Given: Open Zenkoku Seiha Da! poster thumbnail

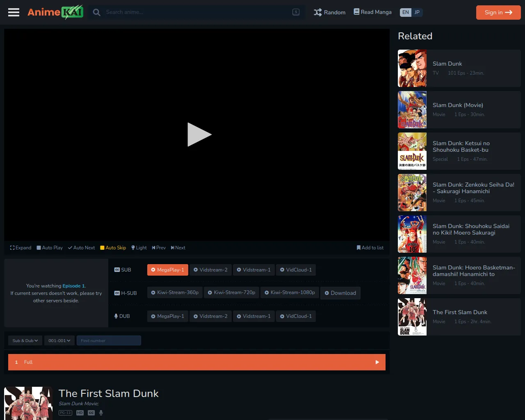Looking at the screenshot, I should (412, 193).
